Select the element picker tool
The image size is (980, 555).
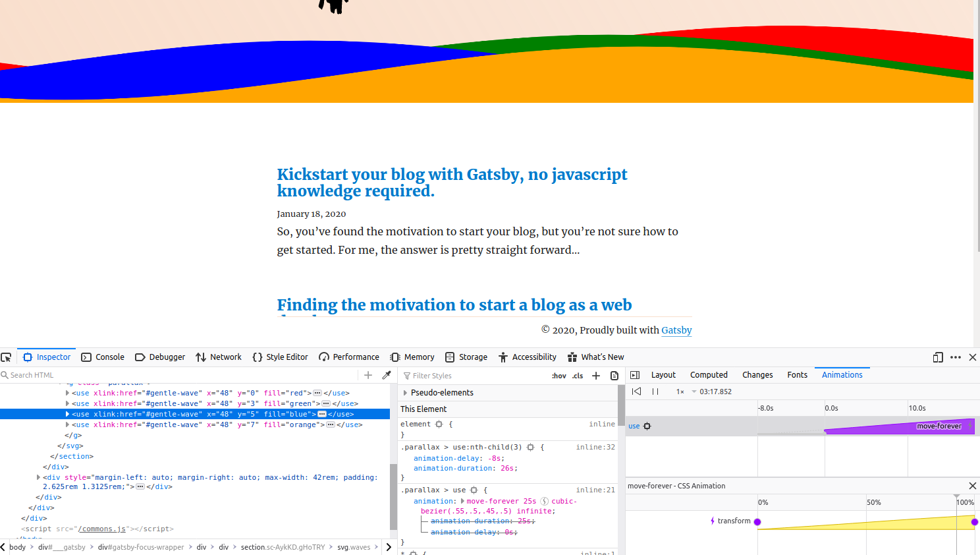[7, 357]
